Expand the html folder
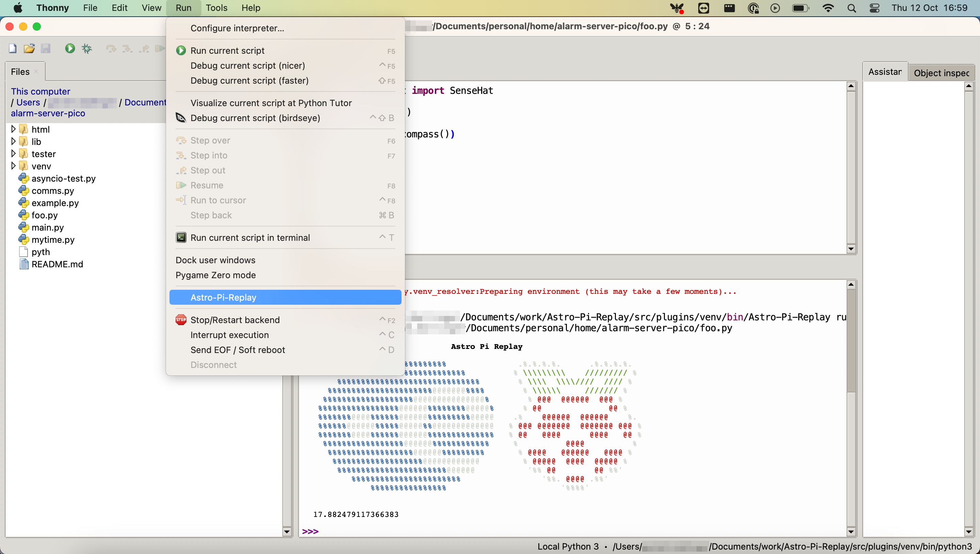Screen dimensions: 980x554 [x=13, y=129]
